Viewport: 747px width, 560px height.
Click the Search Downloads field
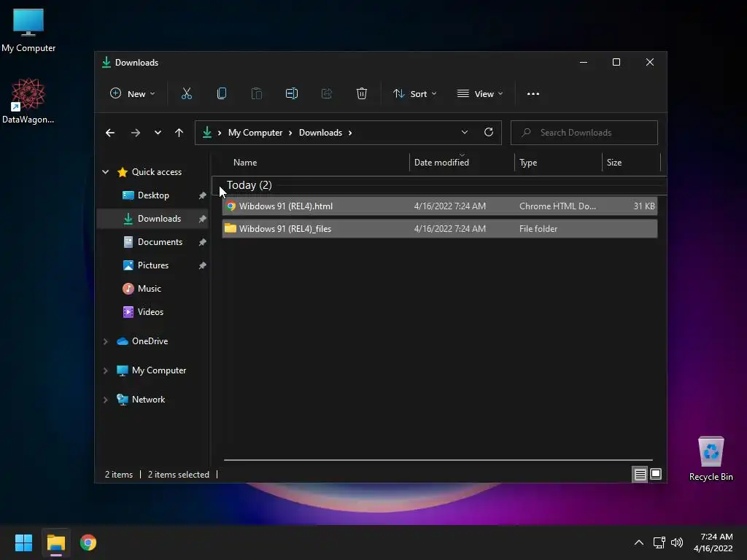coord(584,133)
